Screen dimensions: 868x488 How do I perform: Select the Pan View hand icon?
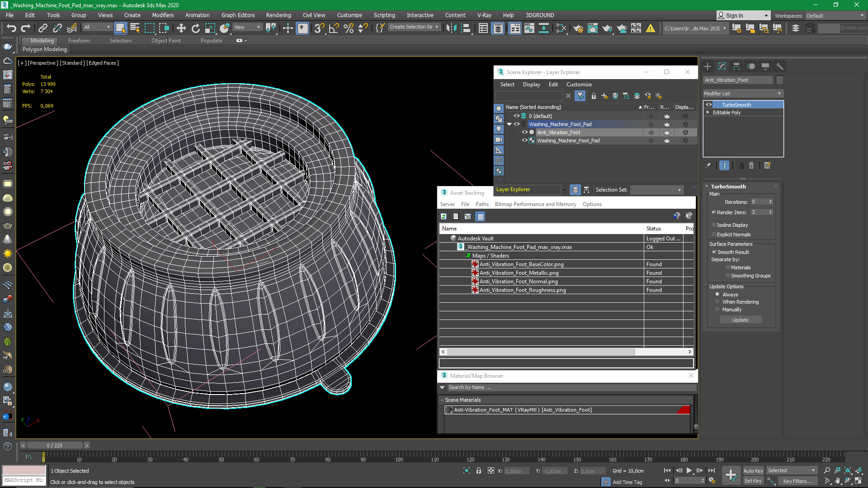pos(838,481)
